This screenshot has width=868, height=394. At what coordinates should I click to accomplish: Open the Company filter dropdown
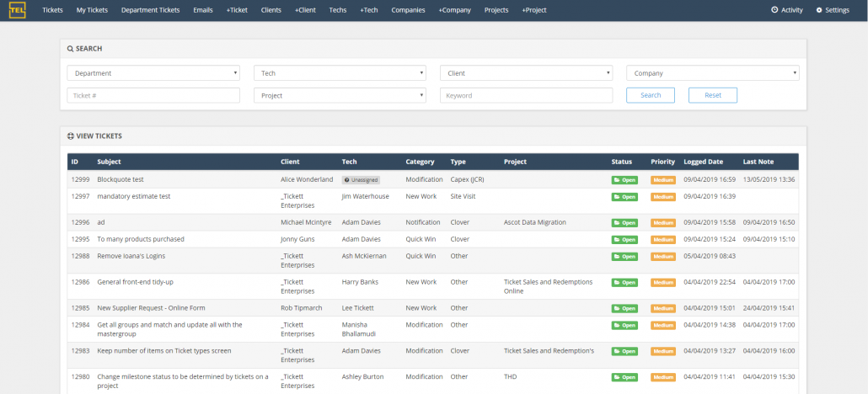click(x=713, y=73)
